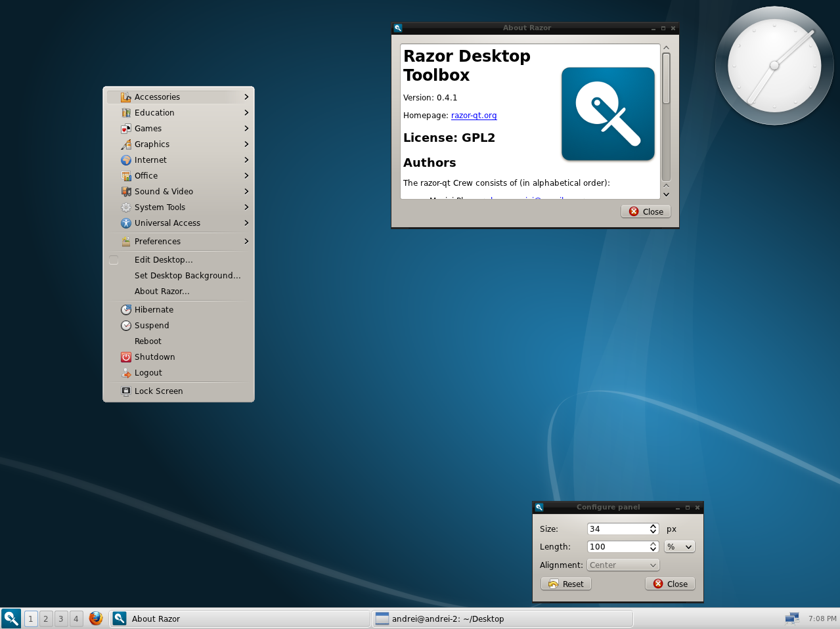Toggle the checkbox beside Edit Desktop

tap(113, 260)
